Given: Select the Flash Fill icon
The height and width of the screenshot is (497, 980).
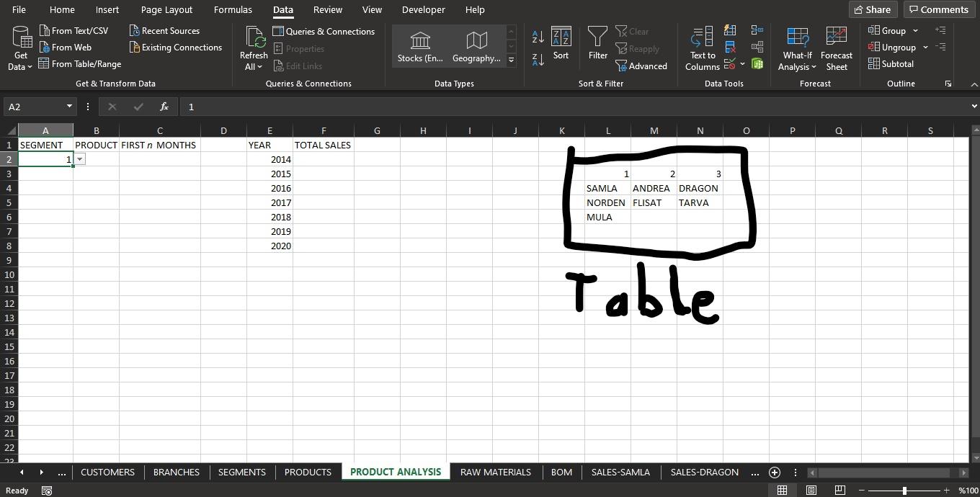Looking at the screenshot, I should coord(730,30).
